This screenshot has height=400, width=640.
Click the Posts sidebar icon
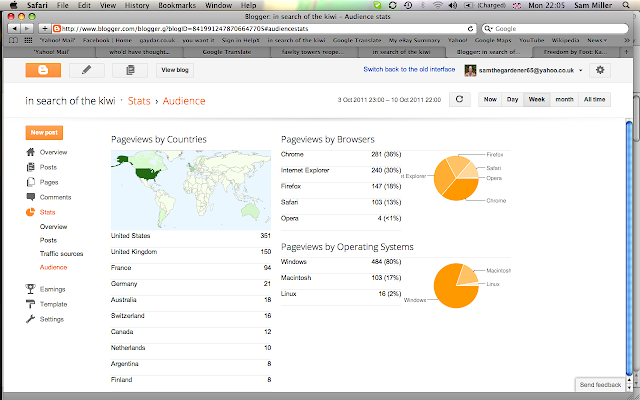click(31, 167)
